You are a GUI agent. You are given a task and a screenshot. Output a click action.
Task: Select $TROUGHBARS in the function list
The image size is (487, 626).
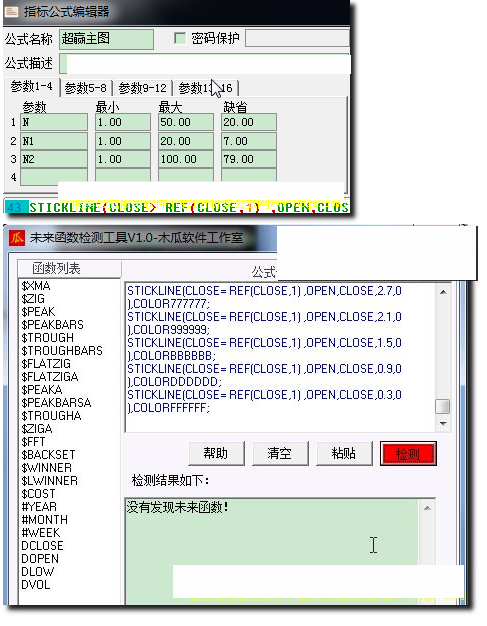pos(62,351)
